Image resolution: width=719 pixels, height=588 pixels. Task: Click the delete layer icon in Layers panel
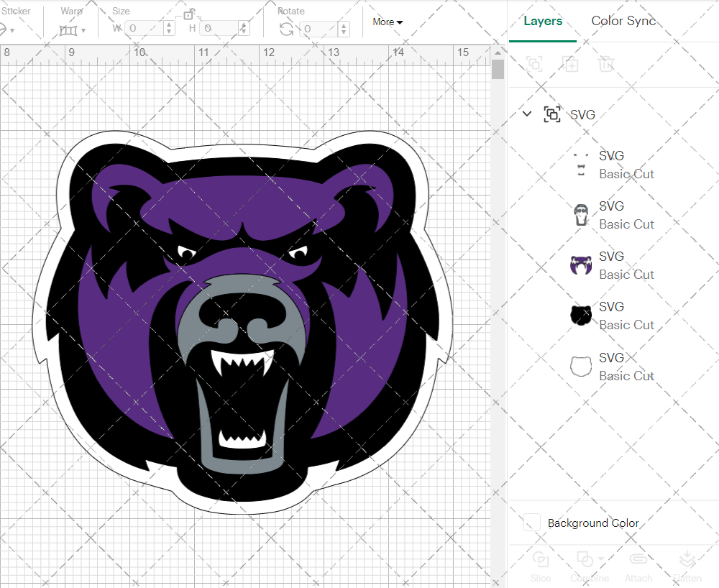tap(607, 65)
